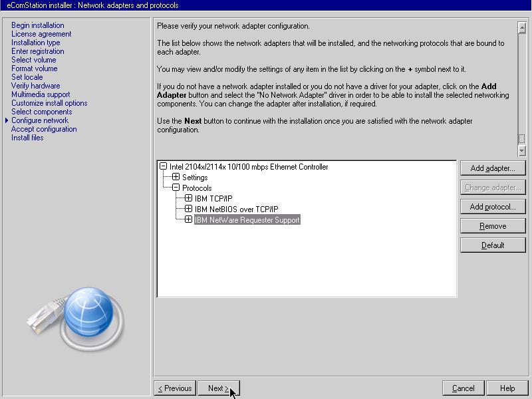Screen dimensions: 532x399
Task: Go to Select volume step
Action: coord(34,60)
